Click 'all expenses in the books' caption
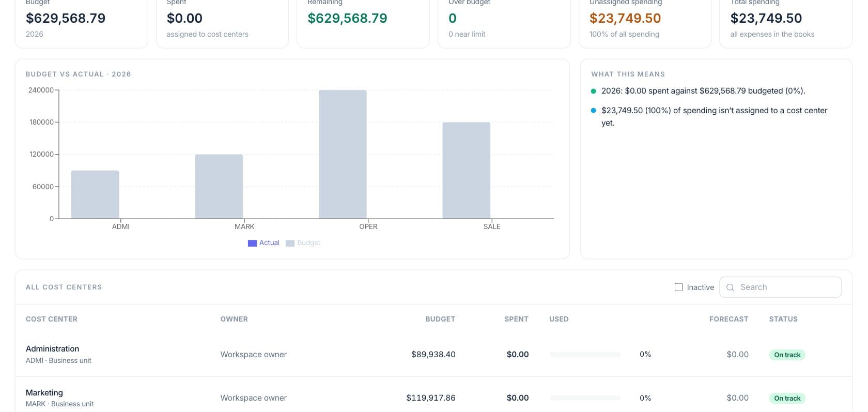Viewport: 868px width, 412px height. click(772, 34)
